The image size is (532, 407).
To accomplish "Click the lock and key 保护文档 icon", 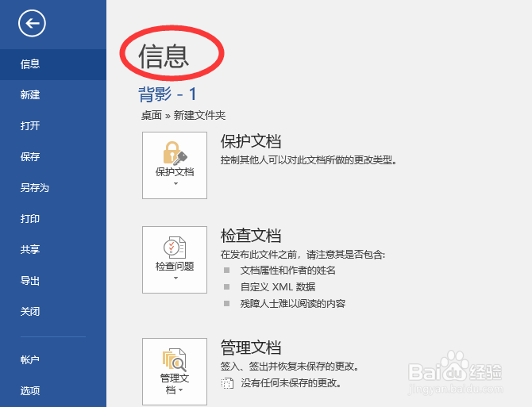I will click(x=175, y=153).
